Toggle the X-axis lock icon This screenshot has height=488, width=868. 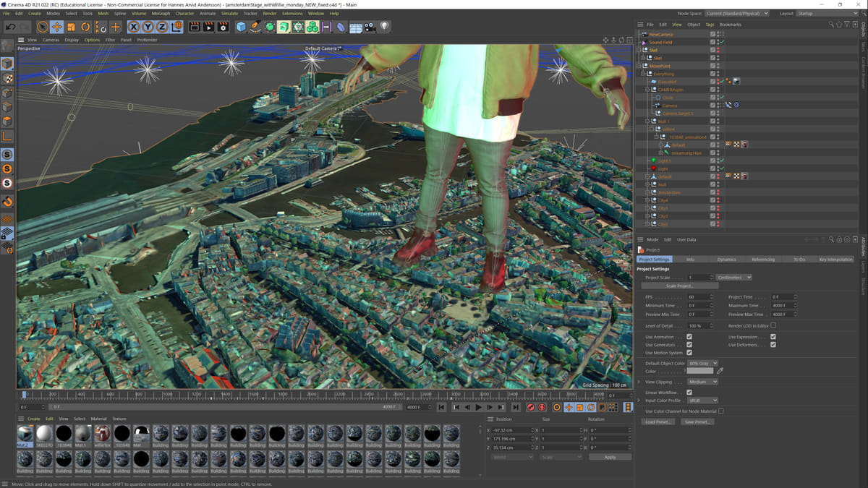tap(133, 27)
